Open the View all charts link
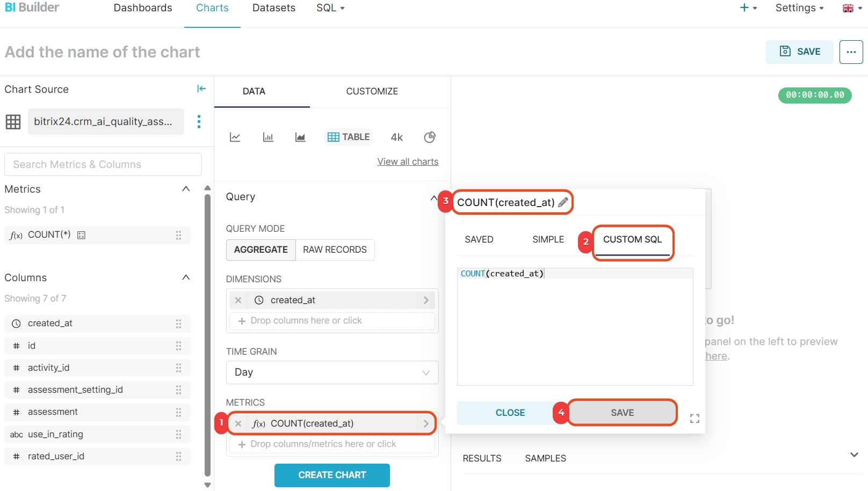Screen dimensions: 868x491 pyautogui.click(x=408, y=162)
